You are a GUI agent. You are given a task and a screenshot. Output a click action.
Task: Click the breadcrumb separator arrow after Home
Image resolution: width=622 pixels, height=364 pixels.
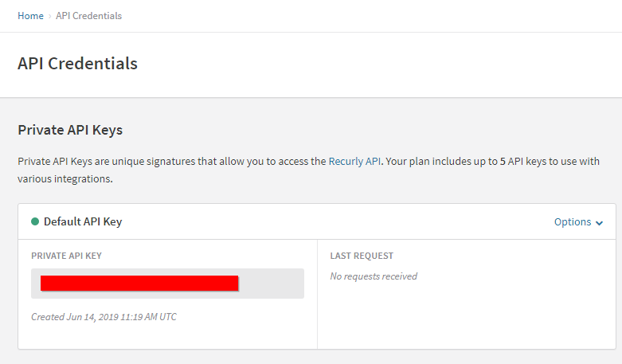pos(49,16)
